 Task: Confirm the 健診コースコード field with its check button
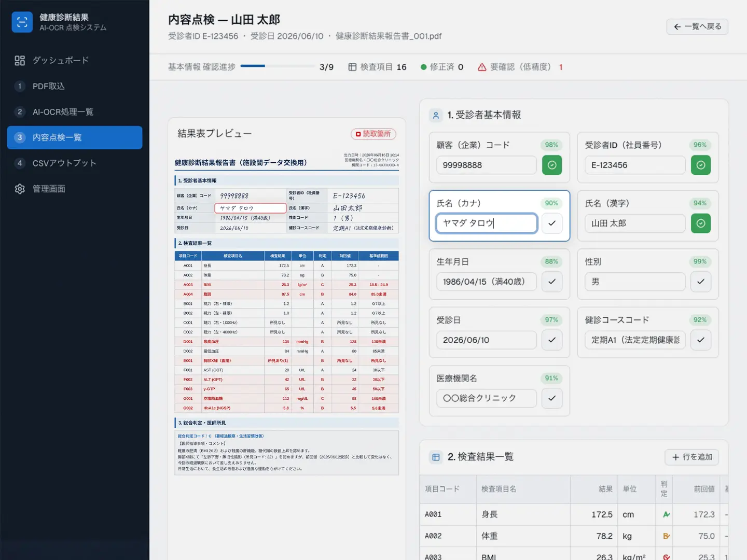[701, 340]
